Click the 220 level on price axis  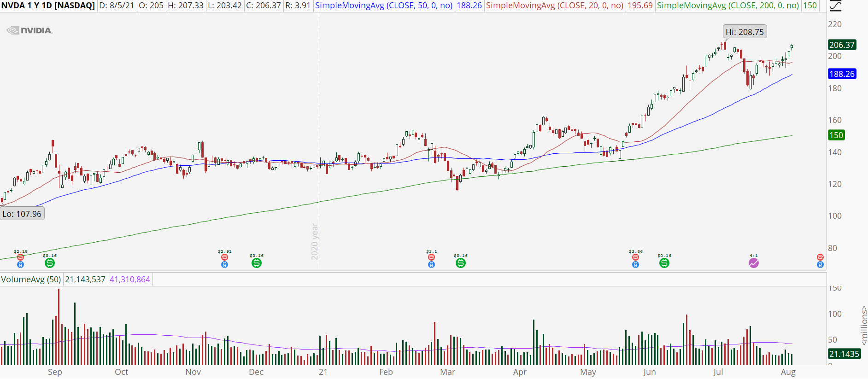pos(835,24)
